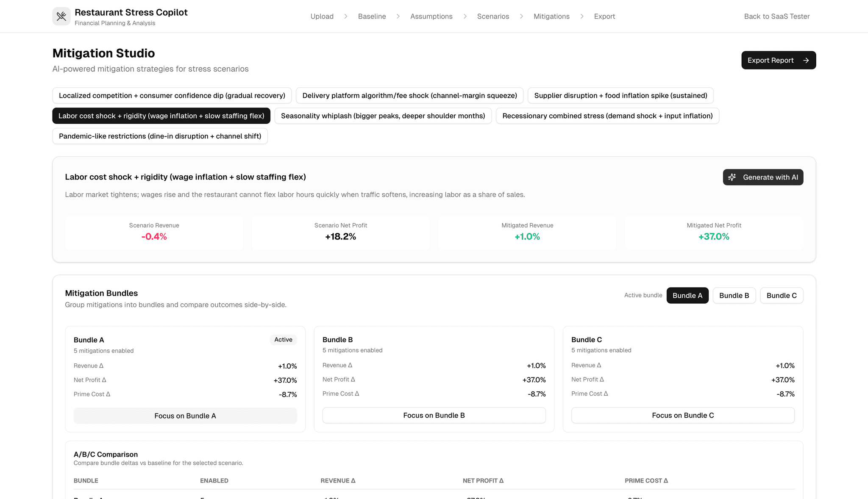Select Seasonality whiplash scenario chip
Viewport: 868px width, 499px height.
click(383, 116)
